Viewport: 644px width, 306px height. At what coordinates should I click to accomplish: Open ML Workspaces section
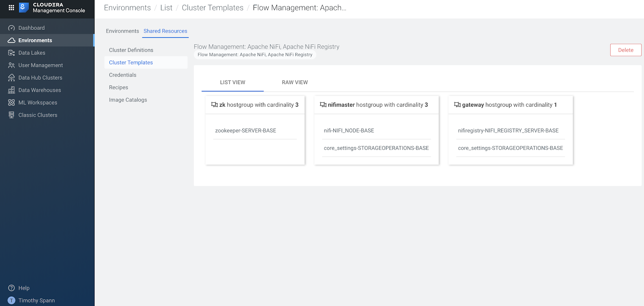[47, 103]
